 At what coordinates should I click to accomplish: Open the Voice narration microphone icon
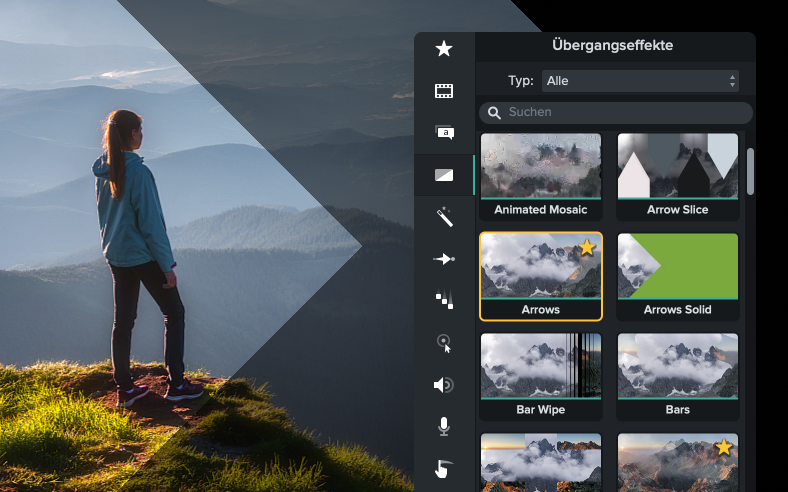pyautogui.click(x=443, y=426)
